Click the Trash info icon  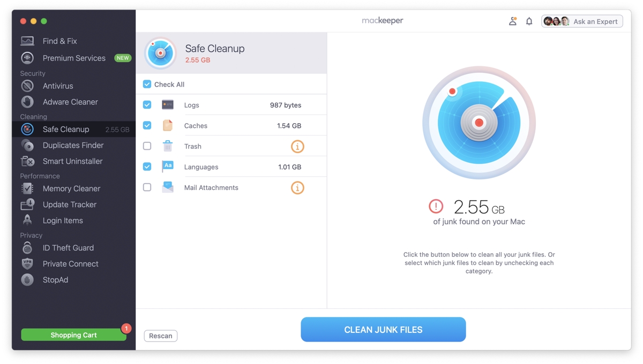(297, 146)
